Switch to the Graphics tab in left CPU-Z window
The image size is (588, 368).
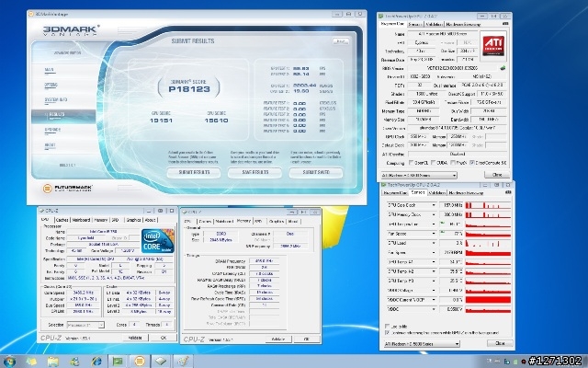pos(133,220)
